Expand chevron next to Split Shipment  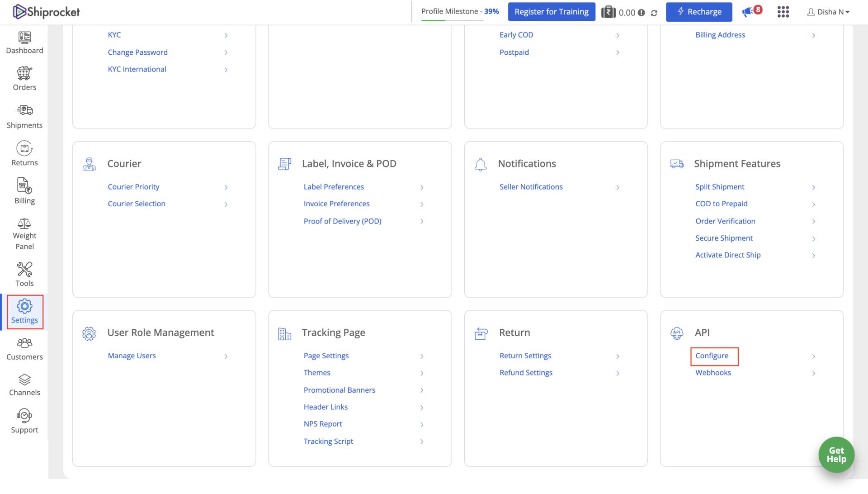[x=813, y=187]
